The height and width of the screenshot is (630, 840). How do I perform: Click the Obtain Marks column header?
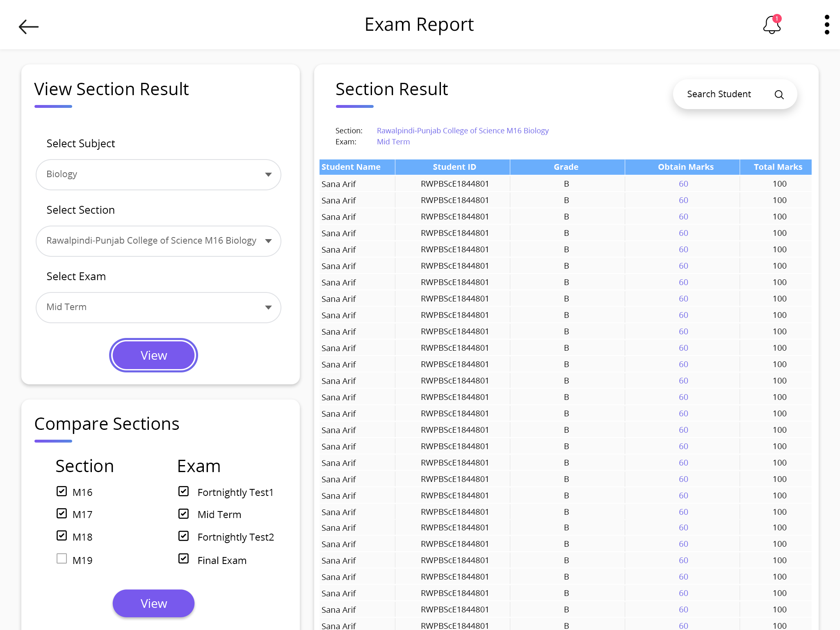[685, 167]
